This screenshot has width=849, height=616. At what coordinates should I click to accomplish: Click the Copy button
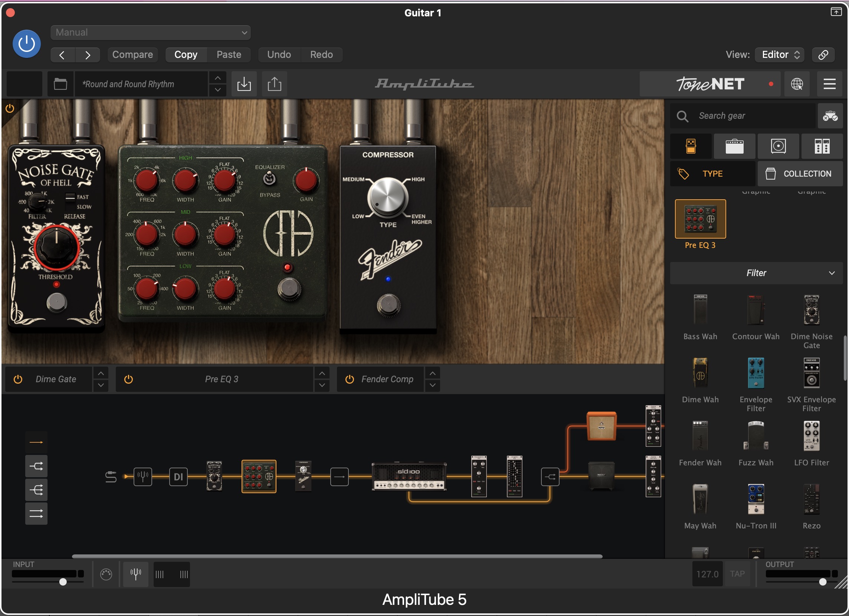coord(186,55)
